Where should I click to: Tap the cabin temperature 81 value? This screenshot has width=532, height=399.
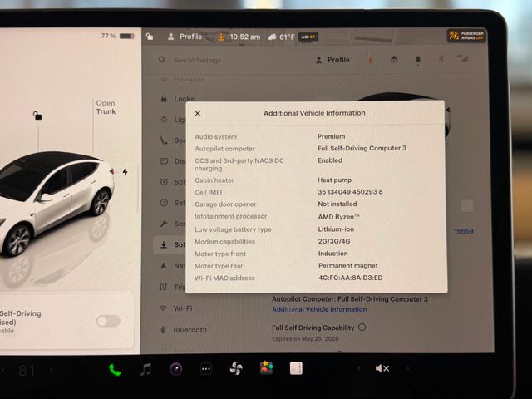click(27, 371)
